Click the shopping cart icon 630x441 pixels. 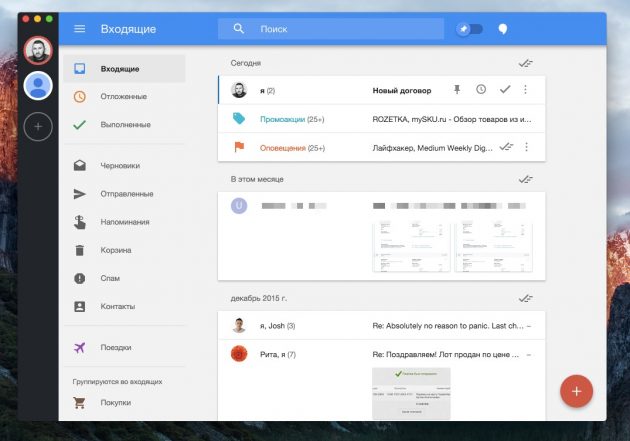79,402
